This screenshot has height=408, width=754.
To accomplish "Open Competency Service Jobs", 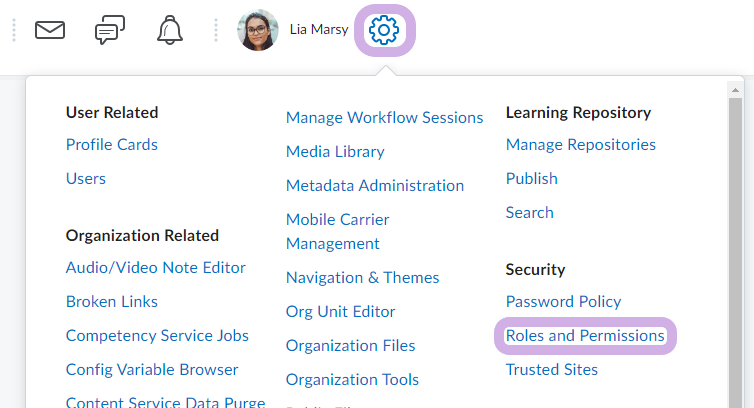I will click(x=157, y=336).
